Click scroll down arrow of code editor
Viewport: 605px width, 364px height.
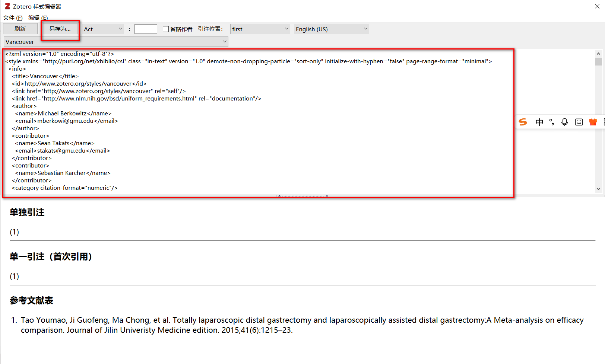click(598, 189)
